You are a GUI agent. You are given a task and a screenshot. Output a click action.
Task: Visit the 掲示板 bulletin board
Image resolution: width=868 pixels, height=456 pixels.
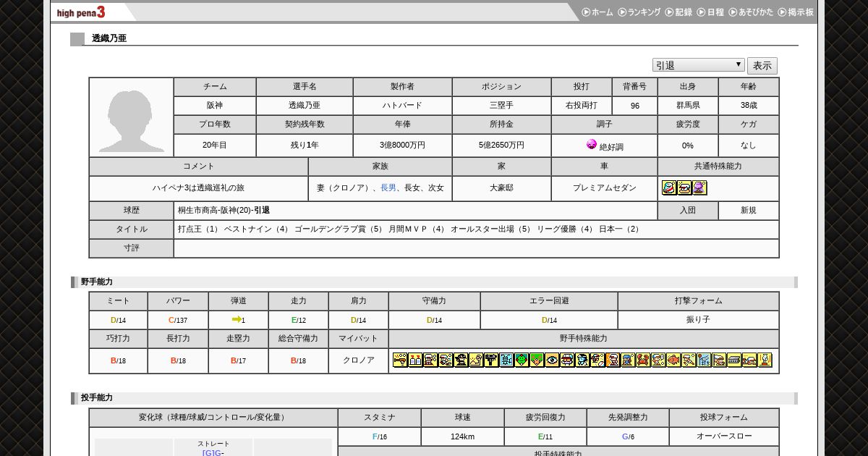click(796, 12)
